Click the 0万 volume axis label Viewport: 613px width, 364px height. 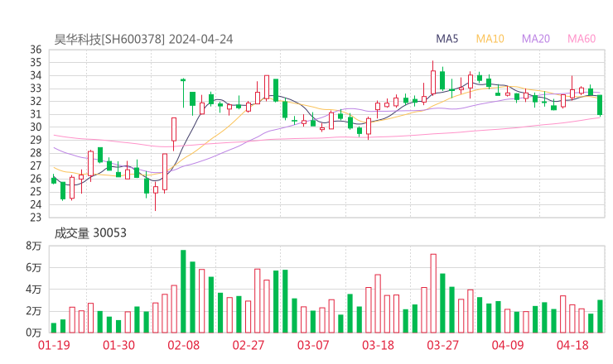tap(34, 333)
